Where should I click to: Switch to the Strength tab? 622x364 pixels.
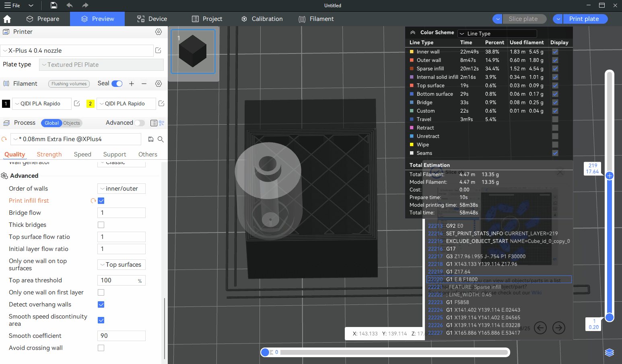tap(49, 154)
